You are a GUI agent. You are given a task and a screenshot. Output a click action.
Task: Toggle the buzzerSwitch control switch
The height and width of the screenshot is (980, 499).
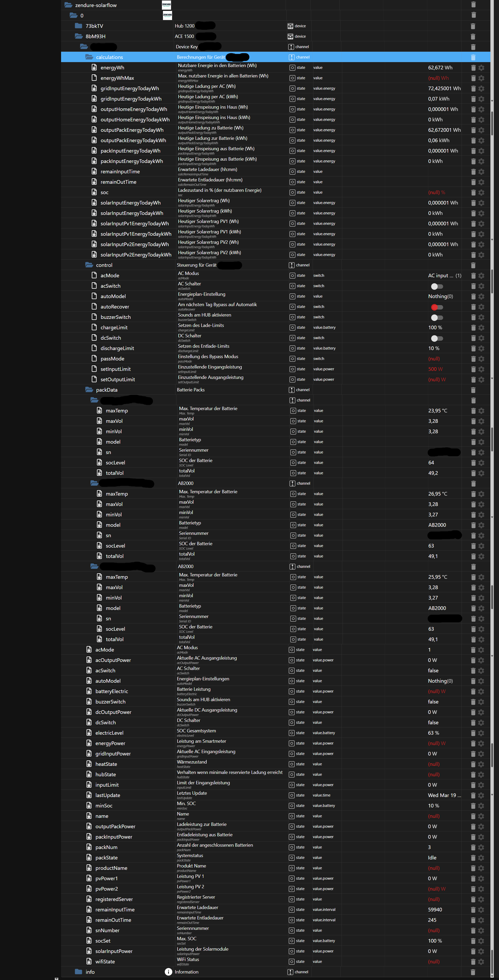click(437, 317)
